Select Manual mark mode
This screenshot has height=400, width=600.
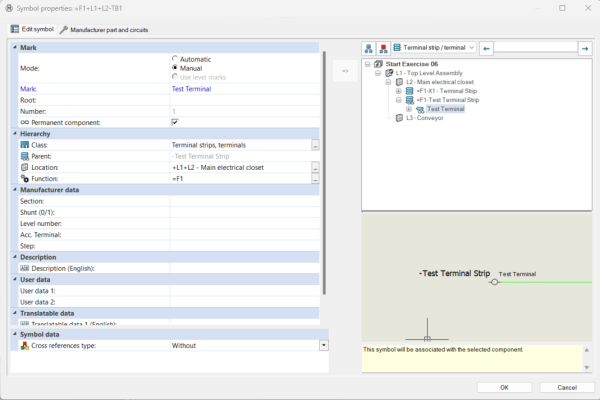click(175, 68)
